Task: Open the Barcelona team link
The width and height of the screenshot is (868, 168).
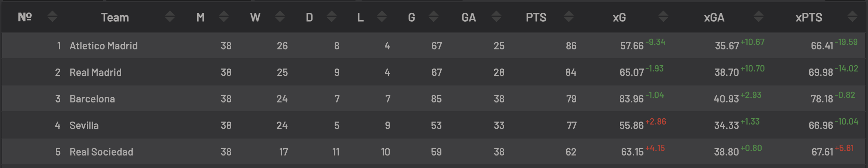Action: [92, 99]
